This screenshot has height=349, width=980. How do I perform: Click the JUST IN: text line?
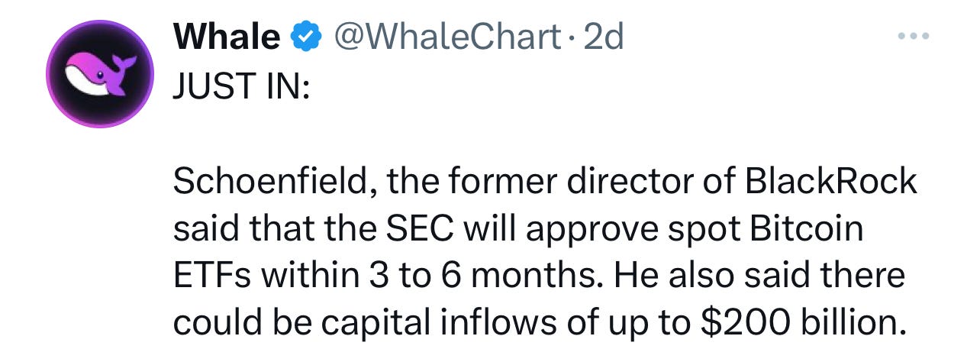click(x=241, y=85)
